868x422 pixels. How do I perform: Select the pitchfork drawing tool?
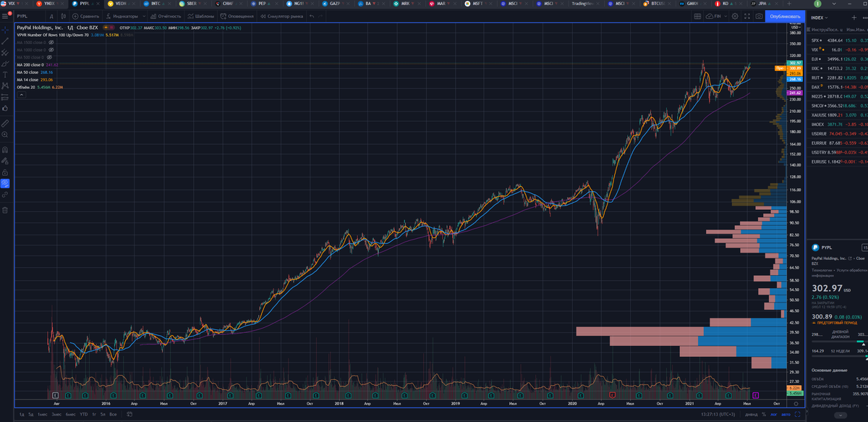(5, 52)
